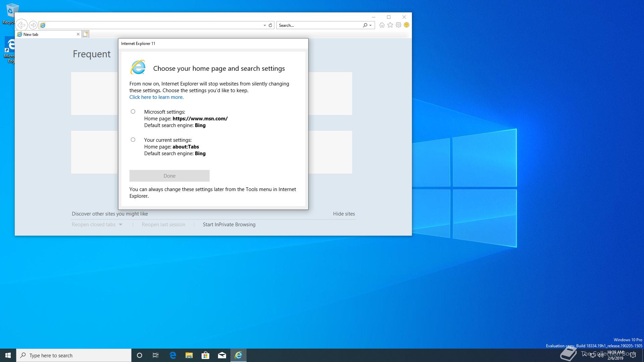Select the Microsoft settings radio button

point(133,112)
